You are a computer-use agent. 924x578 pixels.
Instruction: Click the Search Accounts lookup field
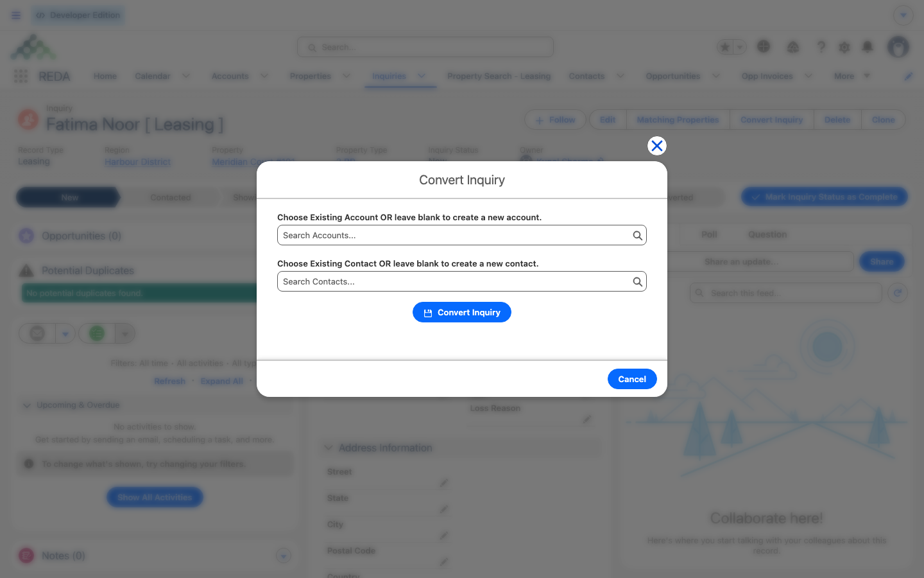pos(461,235)
